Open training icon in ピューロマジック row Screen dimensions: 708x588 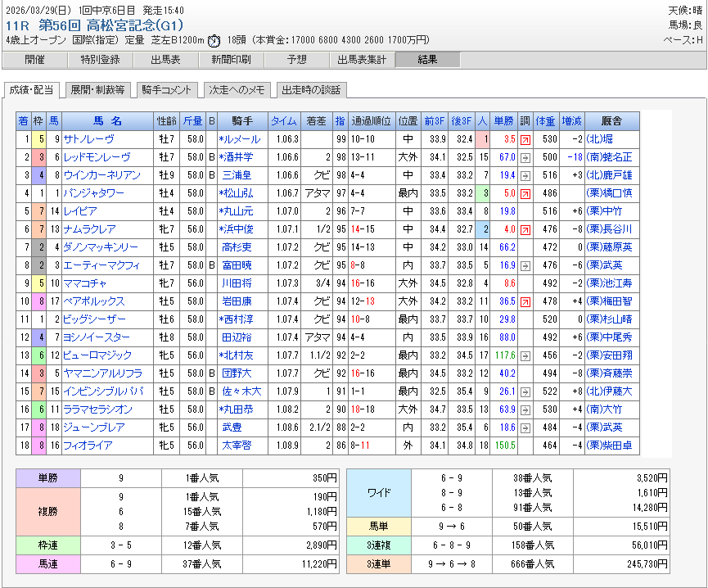(x=525, y=356)
